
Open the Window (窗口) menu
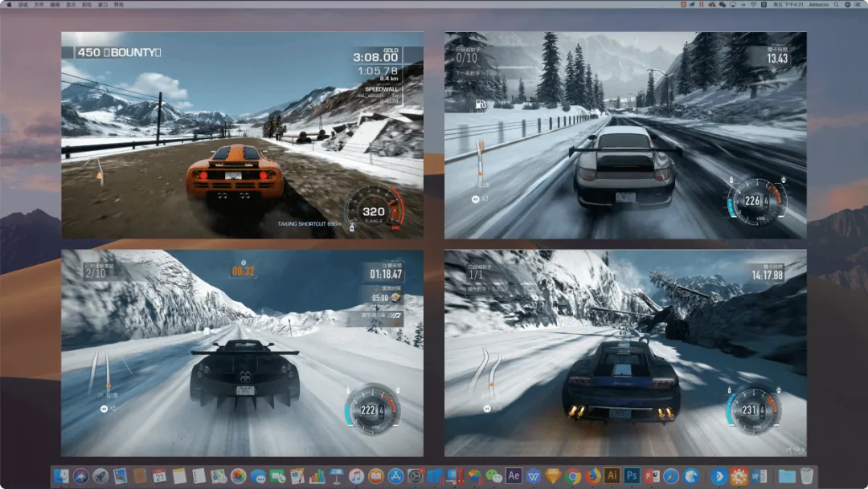103,5
